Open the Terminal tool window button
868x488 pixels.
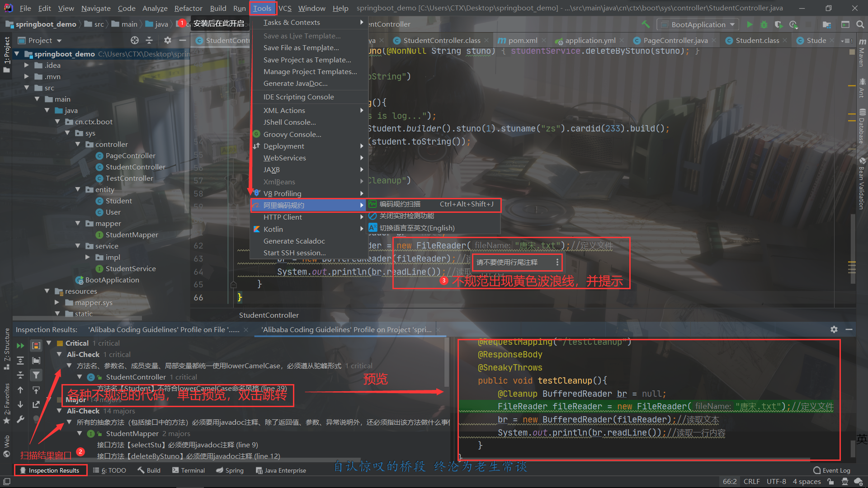tap(189, 470)
